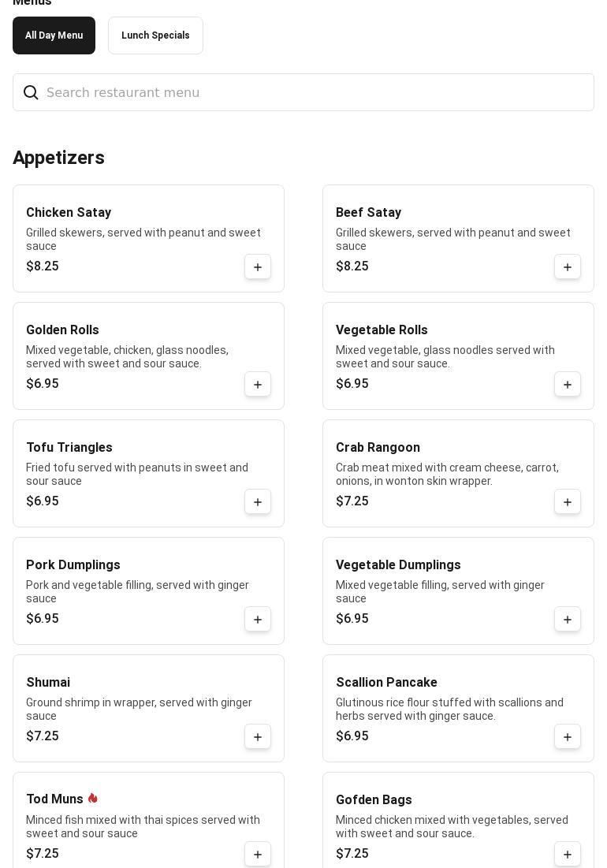Add Beef Satay with plus button
This screenshot has width=607, height=868.
coord(568,267)
